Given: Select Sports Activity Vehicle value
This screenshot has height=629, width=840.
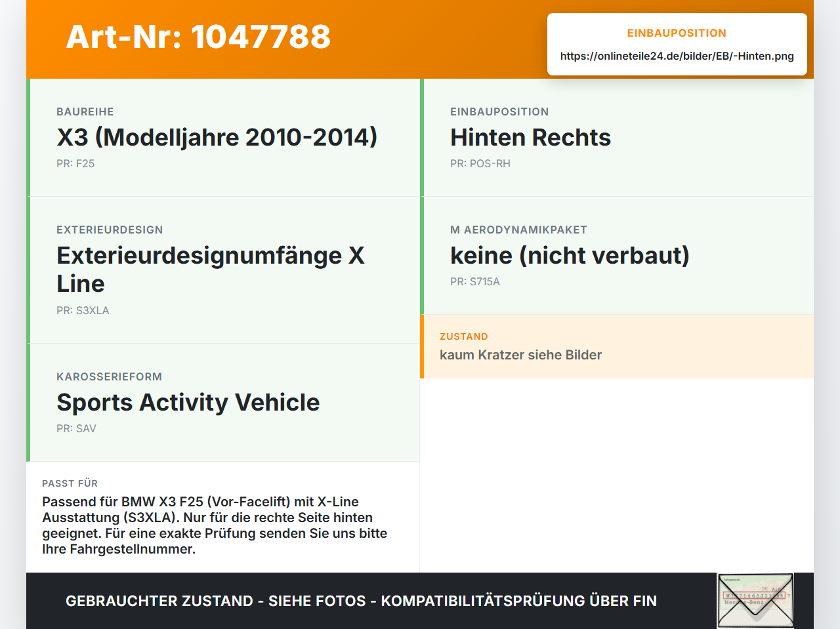Looking at the screenshot, I should click(188, 402).
